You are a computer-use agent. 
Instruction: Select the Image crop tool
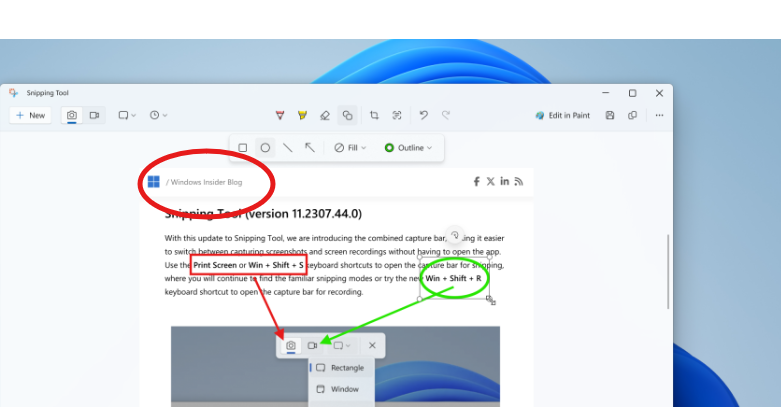pyautogui.click(x=374, y=115)
